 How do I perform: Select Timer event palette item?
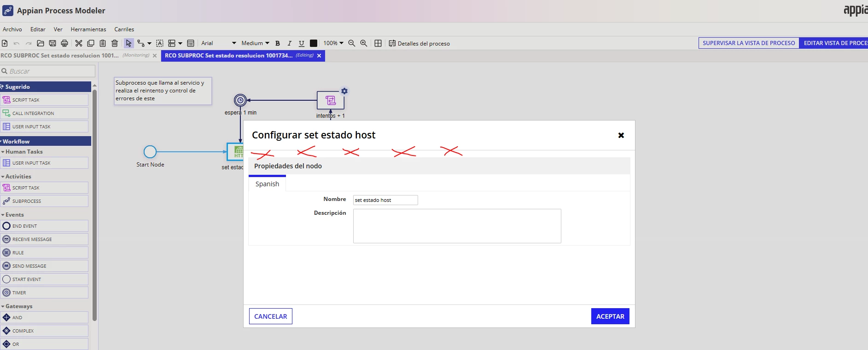tap(44, 293)
